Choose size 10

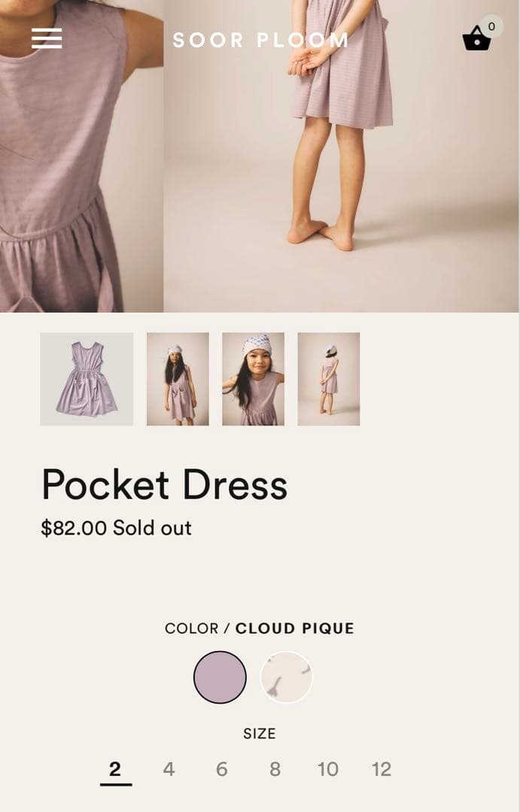coord(328,770)
